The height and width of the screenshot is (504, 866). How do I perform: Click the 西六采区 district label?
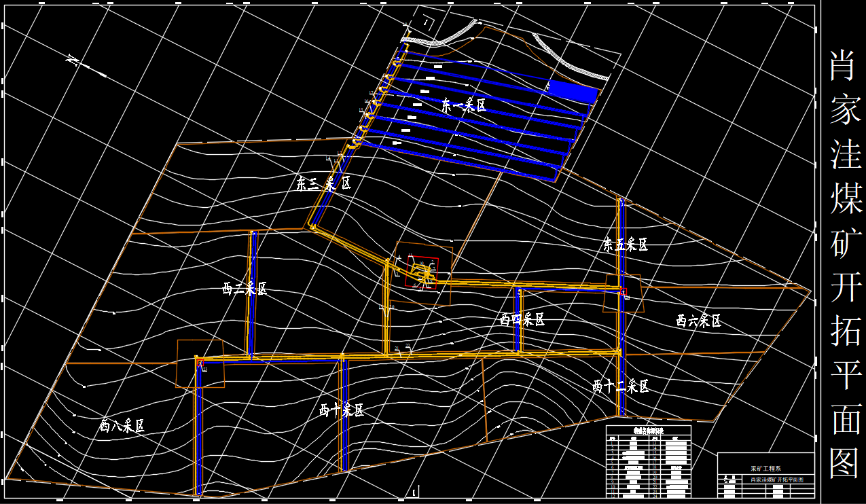point(698,321)
